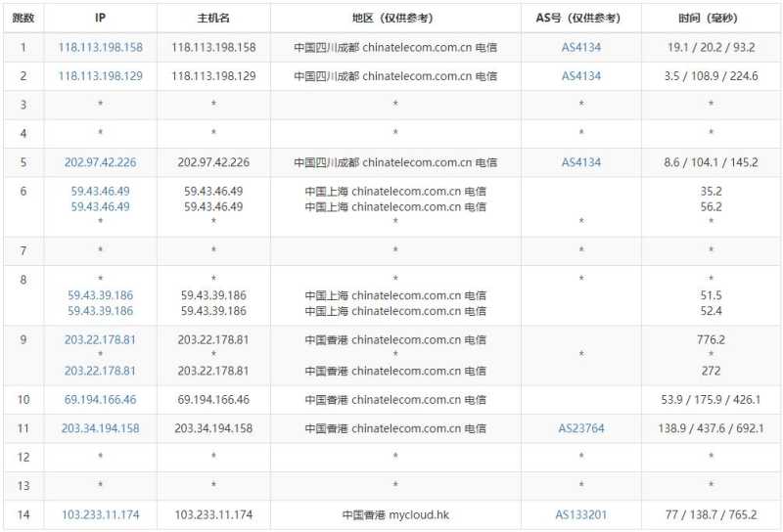Viewport: 783px width, 532px height.
Task: Click the AS23764 link
Action: pyautogui.click(x=581, y=428)
